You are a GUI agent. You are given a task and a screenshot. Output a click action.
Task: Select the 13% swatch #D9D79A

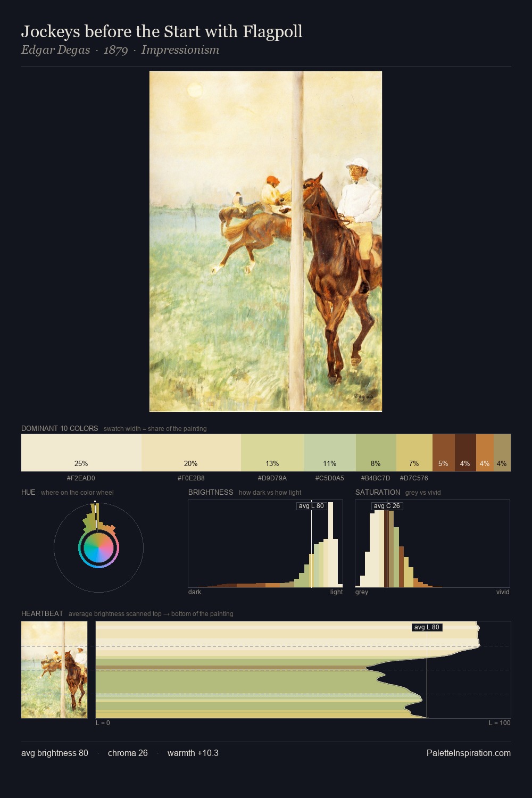(272, 453)
